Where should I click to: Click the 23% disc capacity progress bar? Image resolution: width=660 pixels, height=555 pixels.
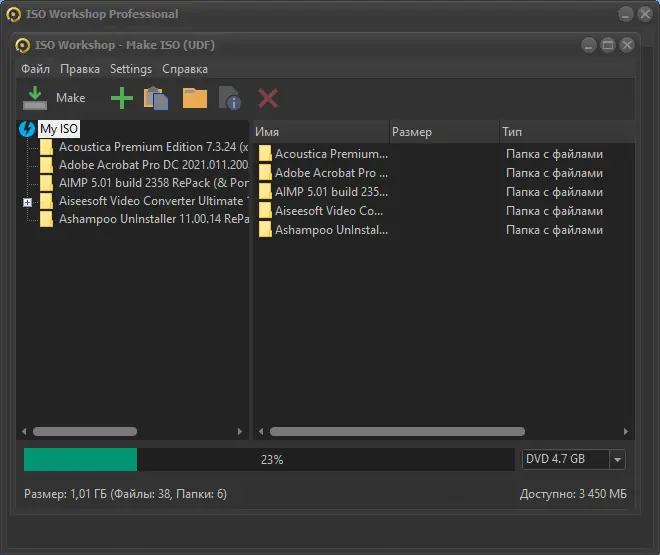click(x=269, y=459)
